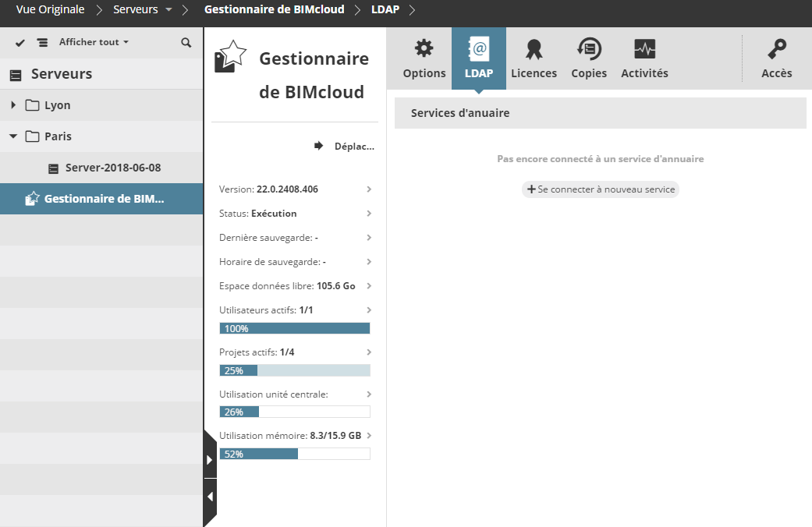Screen dimensions: 812x527
Task: Select the LDAP tab
Action: pos(479,58)
